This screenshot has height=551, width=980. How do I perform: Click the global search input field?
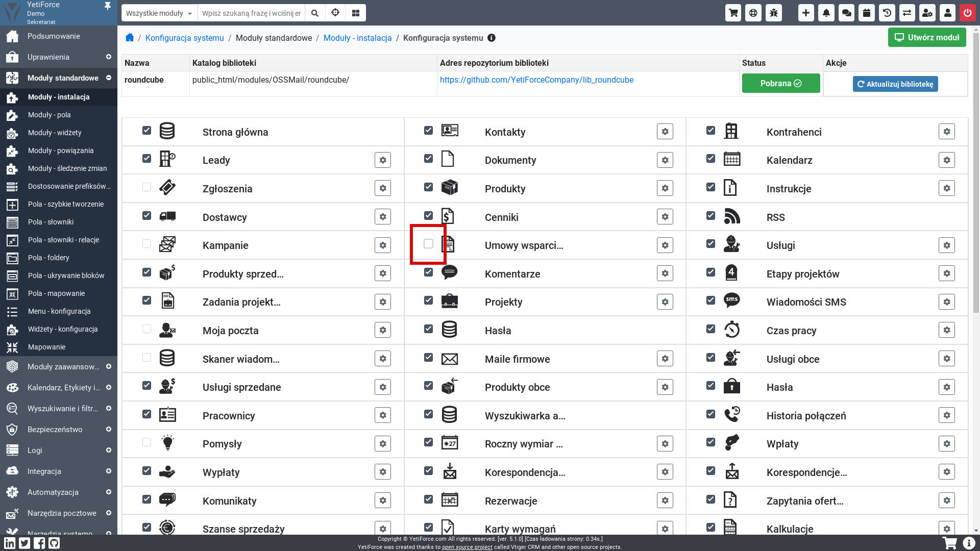(251, 13)
